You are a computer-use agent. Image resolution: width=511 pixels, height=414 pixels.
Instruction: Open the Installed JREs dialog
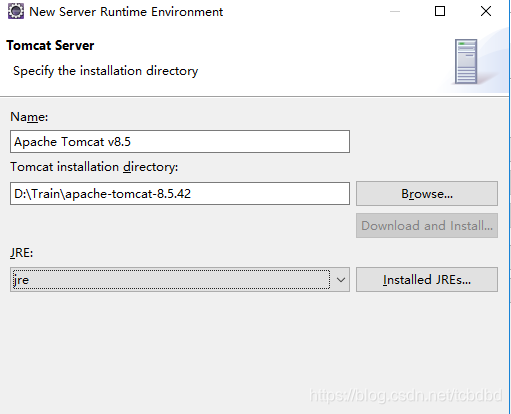[x=427, y=279]
